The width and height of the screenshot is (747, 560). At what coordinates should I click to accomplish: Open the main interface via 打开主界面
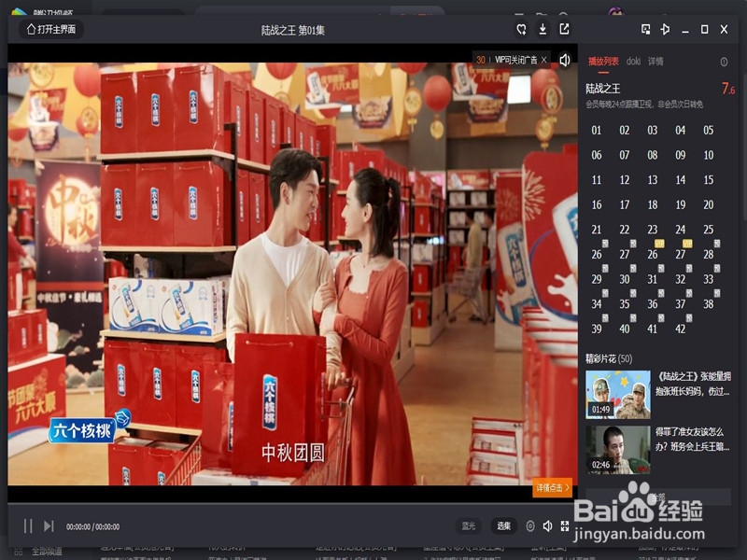(x=51, y=30)
